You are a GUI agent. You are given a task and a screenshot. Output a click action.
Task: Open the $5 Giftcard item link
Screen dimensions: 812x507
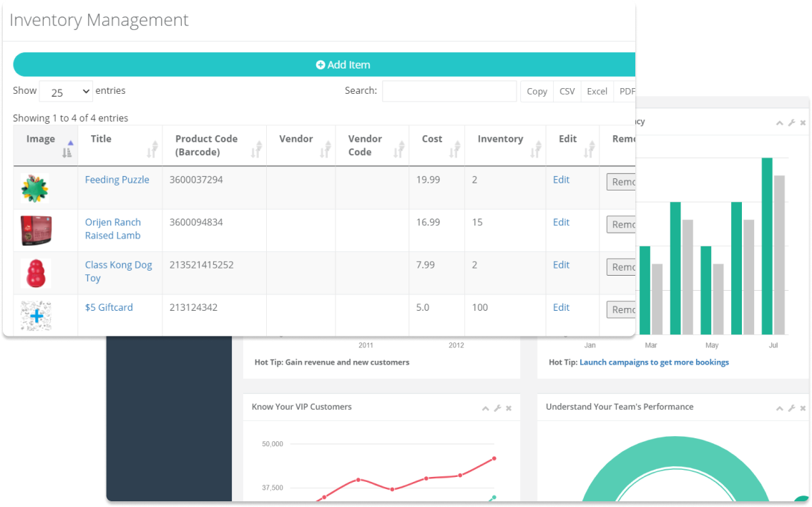pos(109,307)
